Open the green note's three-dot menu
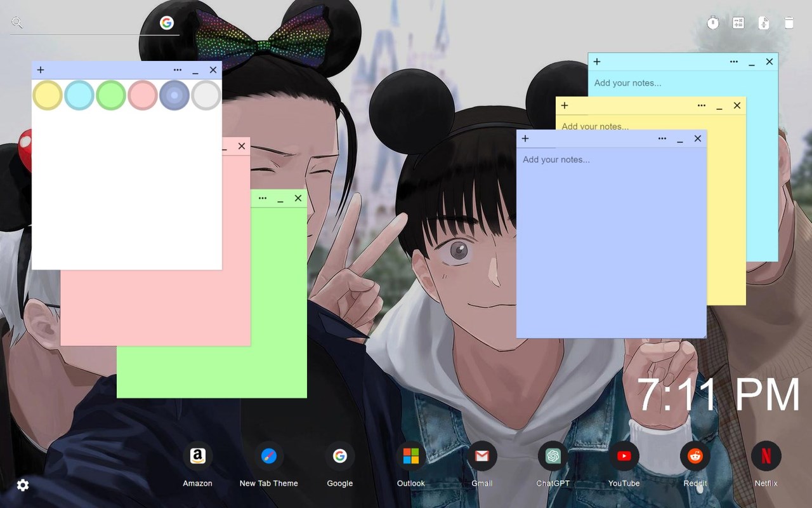The image size is (812, 508). [263, 198]
